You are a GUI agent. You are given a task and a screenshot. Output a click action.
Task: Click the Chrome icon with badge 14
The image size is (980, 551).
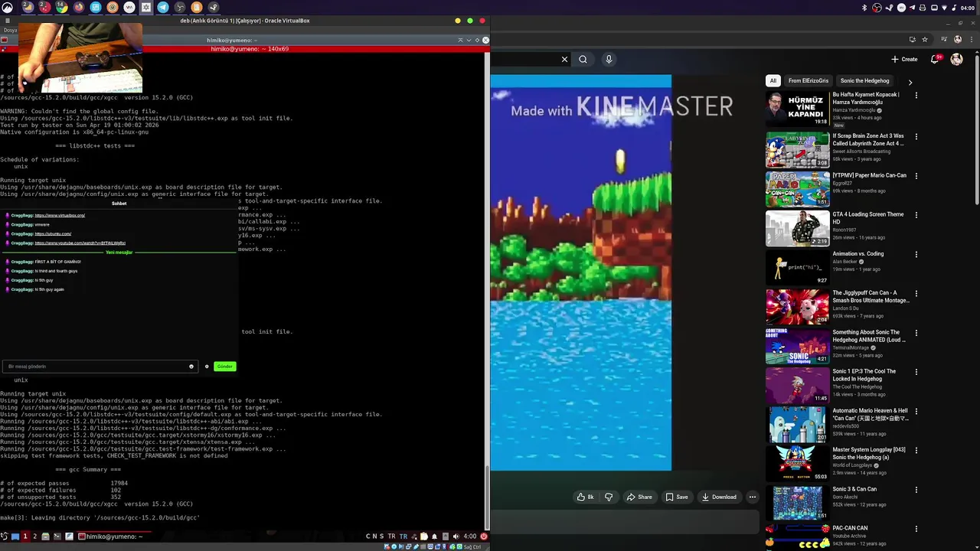pos(61,8)
